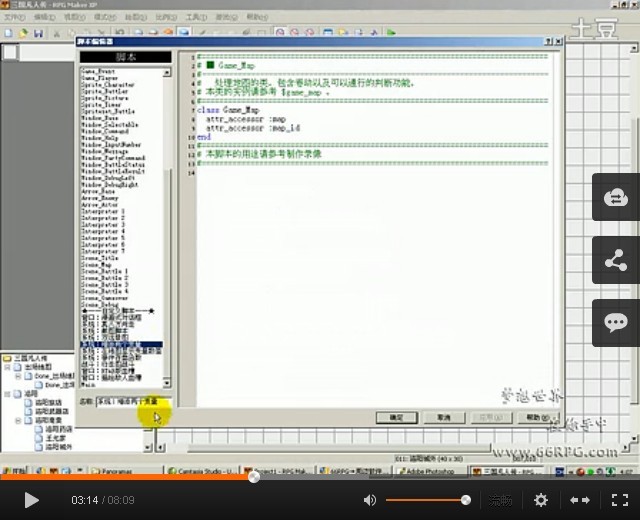Select the first zoom scale icon
The width and height of the screenshot is (640, 520).
pos(280,32)
